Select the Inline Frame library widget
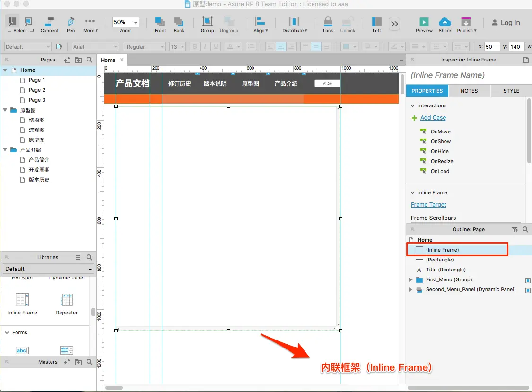 (x=22, y=304)
